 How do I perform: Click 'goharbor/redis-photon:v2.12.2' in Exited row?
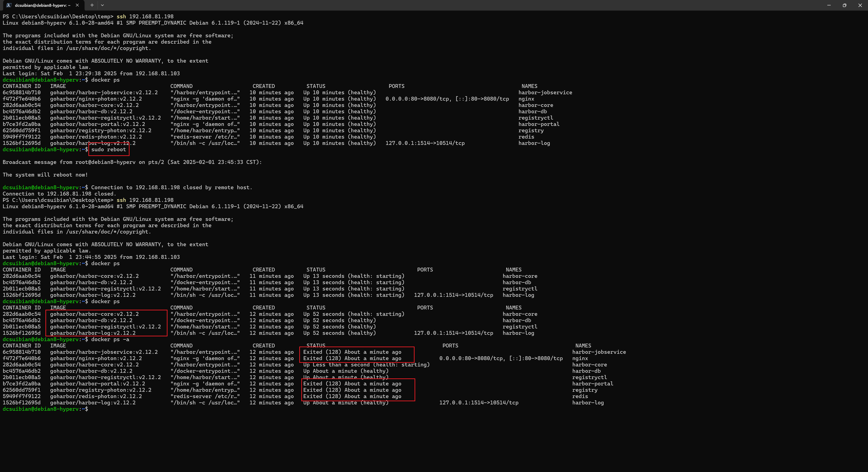coord(96,396)
